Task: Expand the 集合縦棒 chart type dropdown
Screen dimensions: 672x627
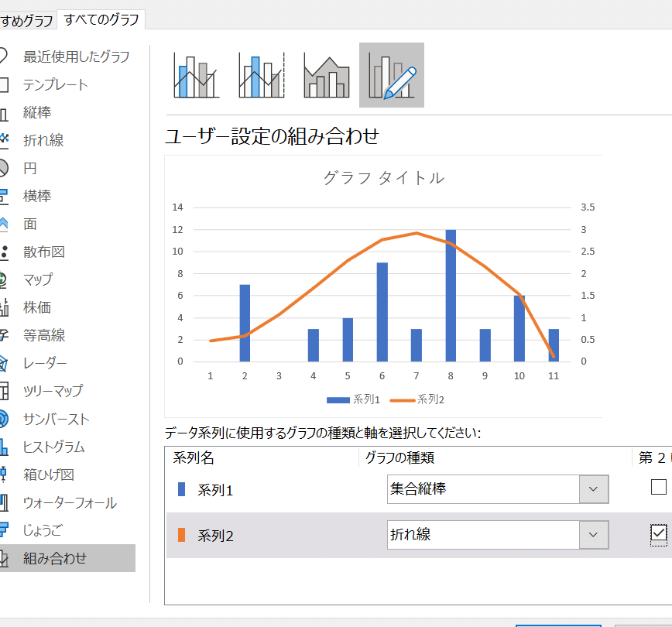Action: pyautogui.click(x=593, y=489)
